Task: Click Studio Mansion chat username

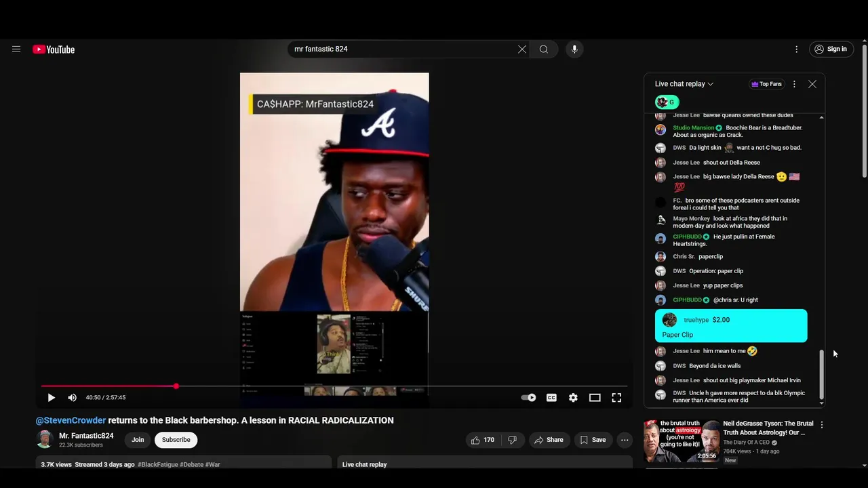Action: pos(693,128)
